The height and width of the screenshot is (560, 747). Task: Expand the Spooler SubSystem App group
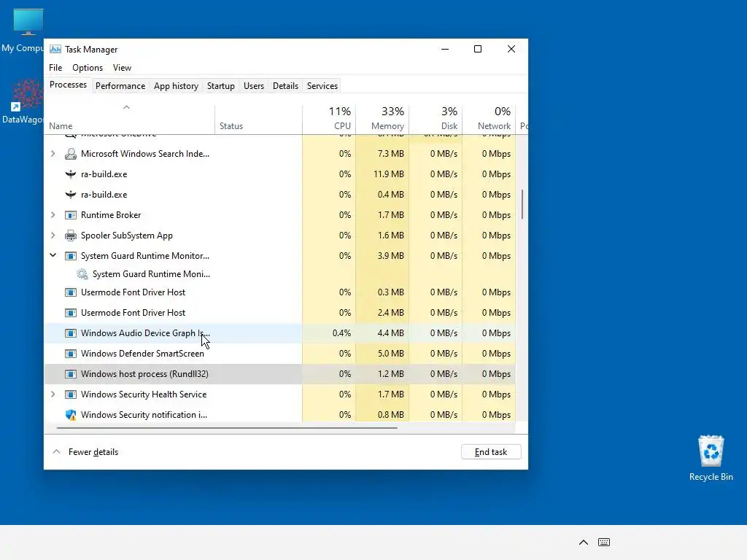53,236
